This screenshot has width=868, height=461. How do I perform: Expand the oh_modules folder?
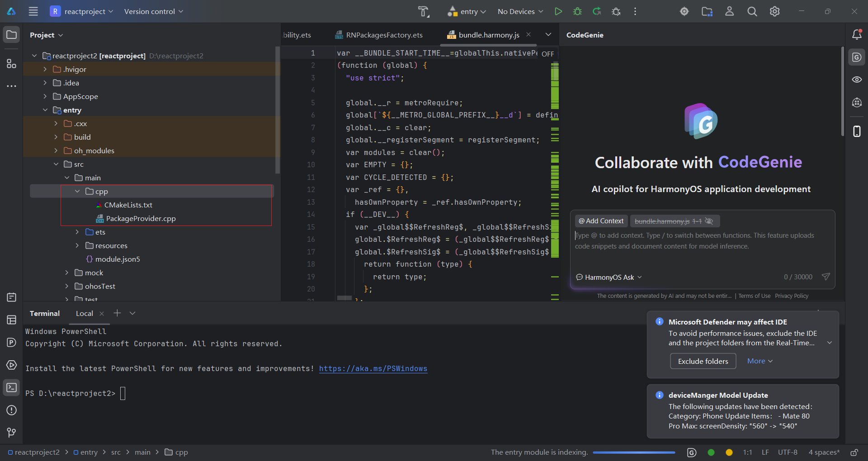pos(56,151)
